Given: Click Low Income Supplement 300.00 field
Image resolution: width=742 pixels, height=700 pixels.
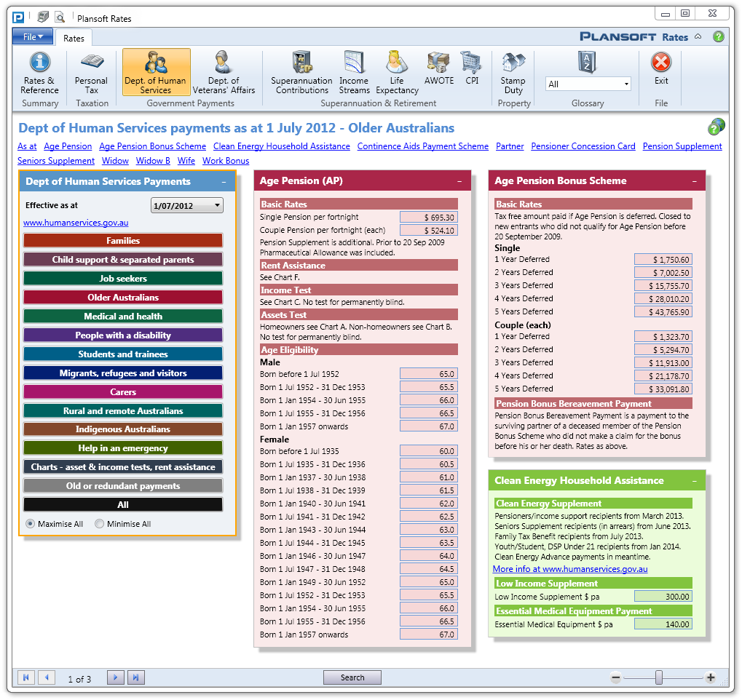Looking at the screenshot, I should [x=663, y=597].
